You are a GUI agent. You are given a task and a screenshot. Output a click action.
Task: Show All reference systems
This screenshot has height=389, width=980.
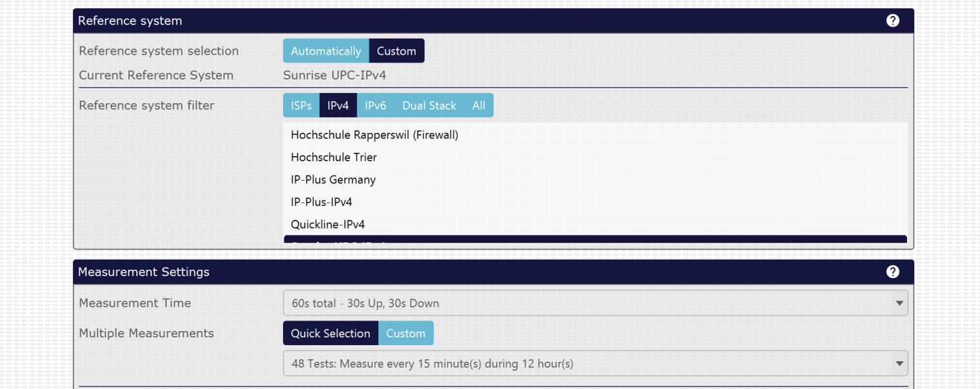[478, 106]
